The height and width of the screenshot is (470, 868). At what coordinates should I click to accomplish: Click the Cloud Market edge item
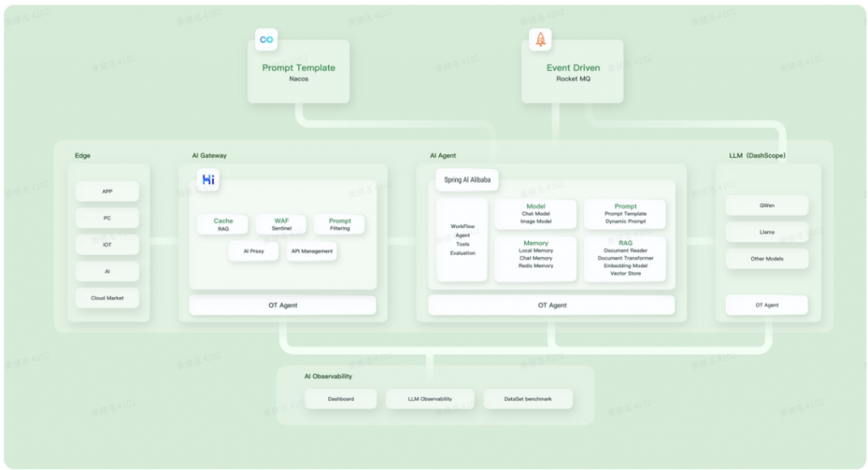coord(107,298)
